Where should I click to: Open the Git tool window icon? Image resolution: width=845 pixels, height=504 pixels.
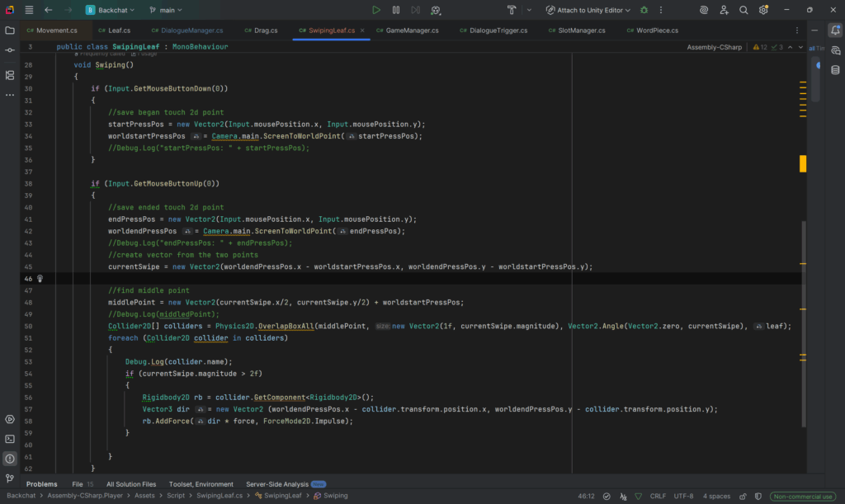(x=10, y=478)
